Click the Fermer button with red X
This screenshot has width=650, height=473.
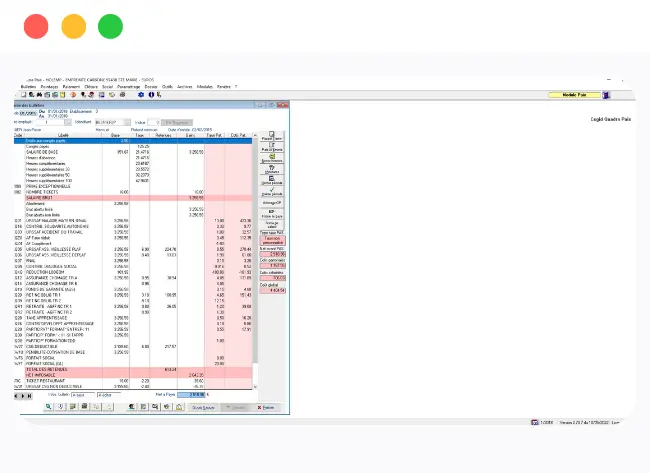click(266, 408)
